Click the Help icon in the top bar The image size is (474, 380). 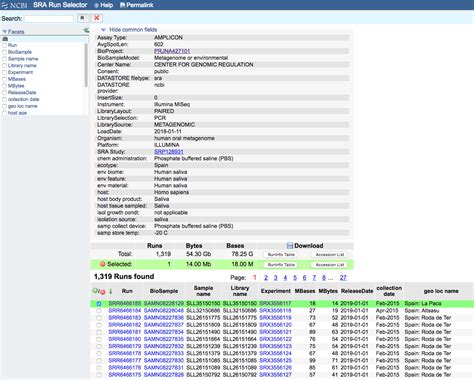96,5
